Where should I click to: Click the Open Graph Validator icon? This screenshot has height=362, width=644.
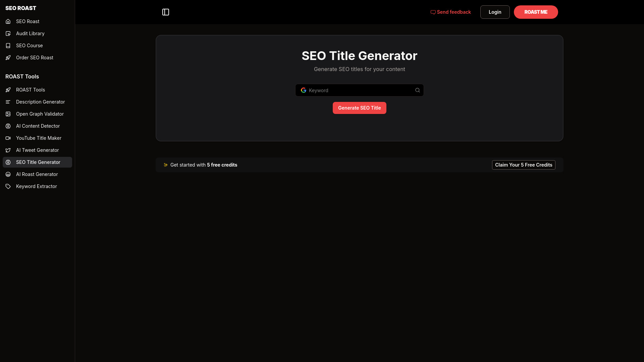coord(8,114)
